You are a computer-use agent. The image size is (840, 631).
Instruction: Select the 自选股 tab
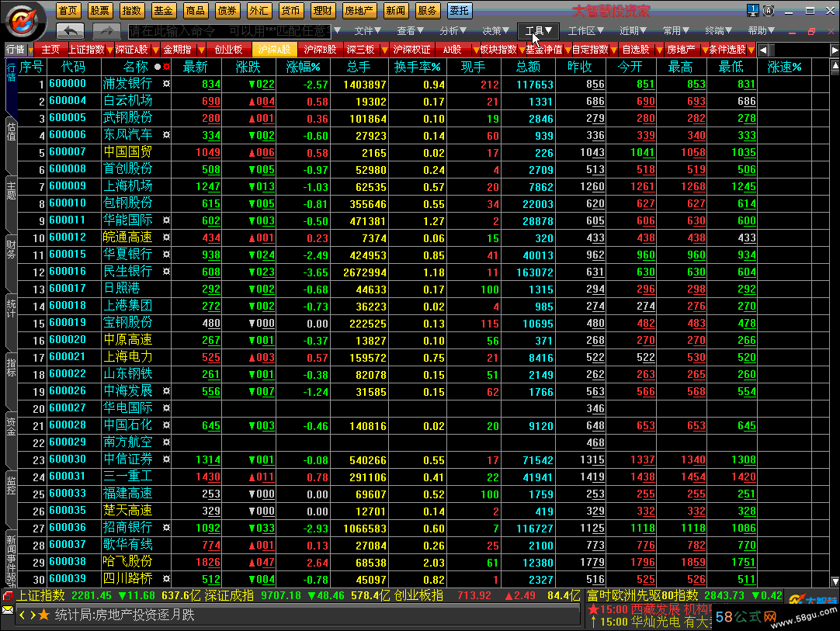[636, 50]
